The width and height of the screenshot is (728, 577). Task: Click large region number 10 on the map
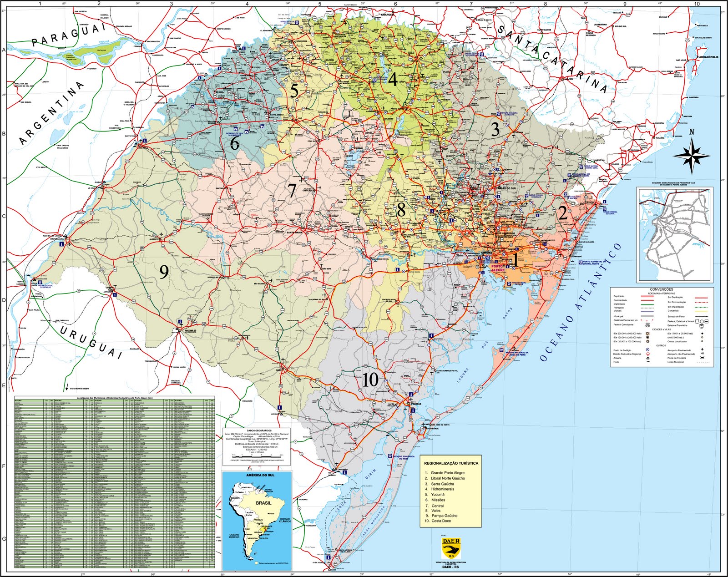pos(370,379)
